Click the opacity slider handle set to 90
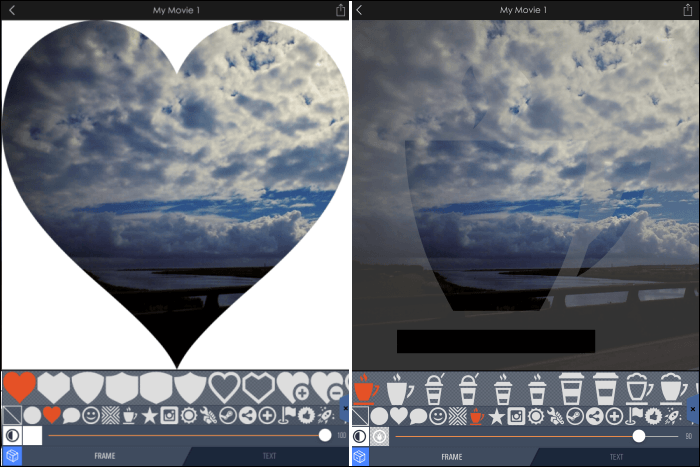This screenshot has height=467, width=700. pyautogui.click(x=639, y=436)
